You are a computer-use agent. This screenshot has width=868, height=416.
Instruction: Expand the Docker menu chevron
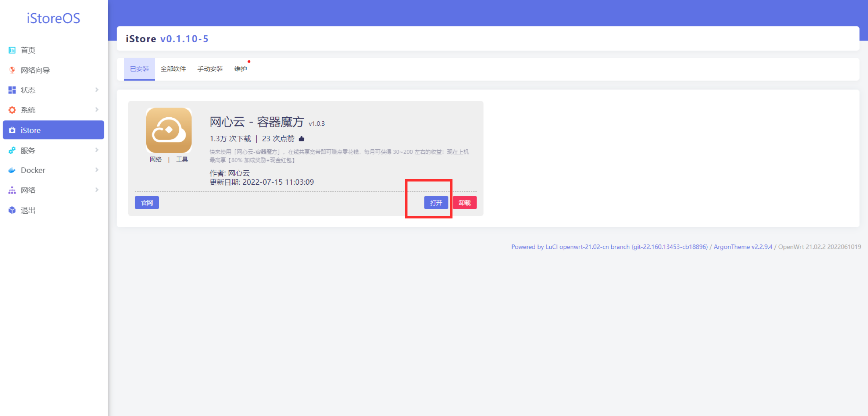click(97, 170)
